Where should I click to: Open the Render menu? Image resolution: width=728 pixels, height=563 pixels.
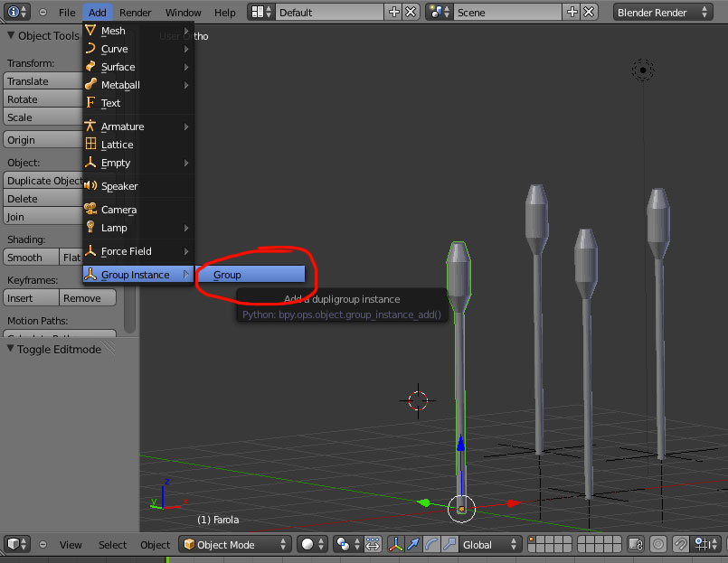click(x=135, y=13)
